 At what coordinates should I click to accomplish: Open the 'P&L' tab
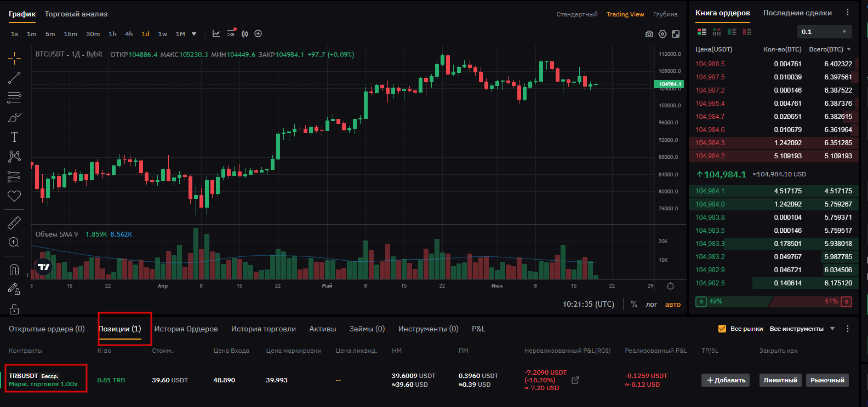point(478,329)
